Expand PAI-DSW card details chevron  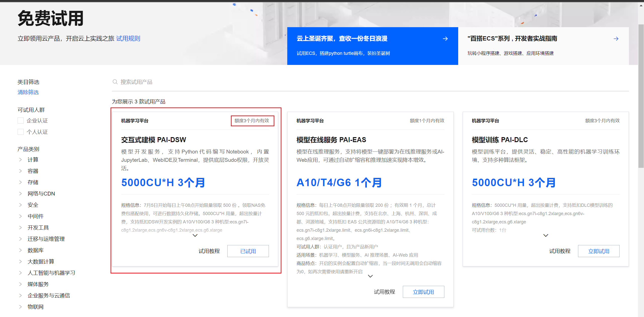[195, 235]
